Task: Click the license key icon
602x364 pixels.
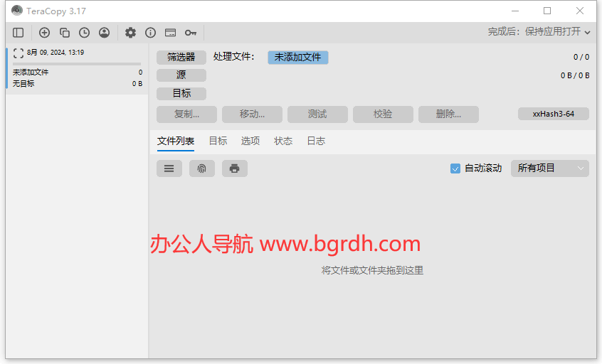Action: [190, 32]
